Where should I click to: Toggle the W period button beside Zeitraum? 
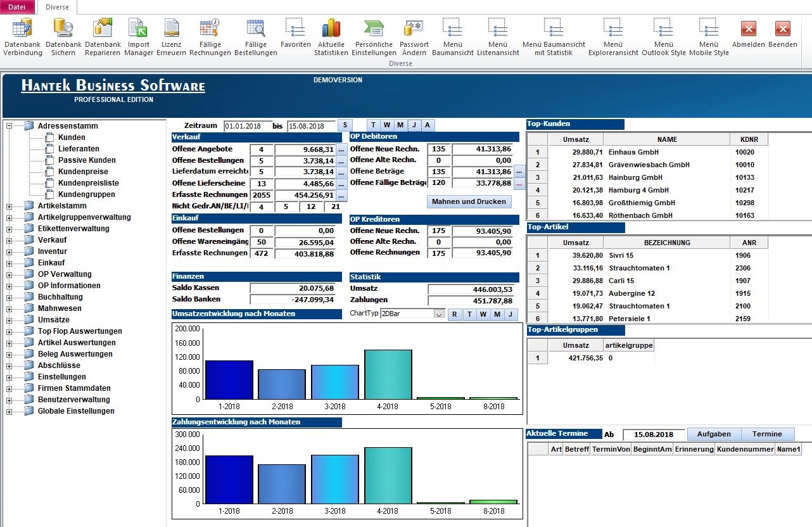click(386, 125)
